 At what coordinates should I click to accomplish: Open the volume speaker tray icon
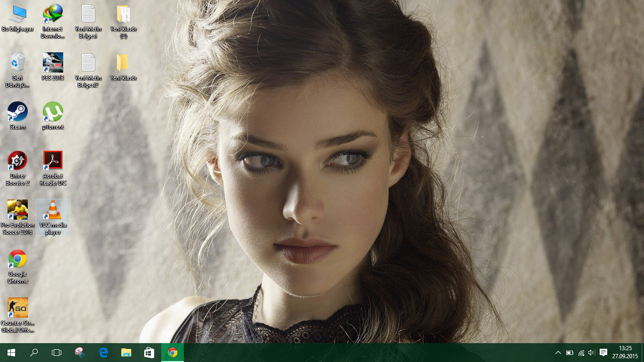592,353
